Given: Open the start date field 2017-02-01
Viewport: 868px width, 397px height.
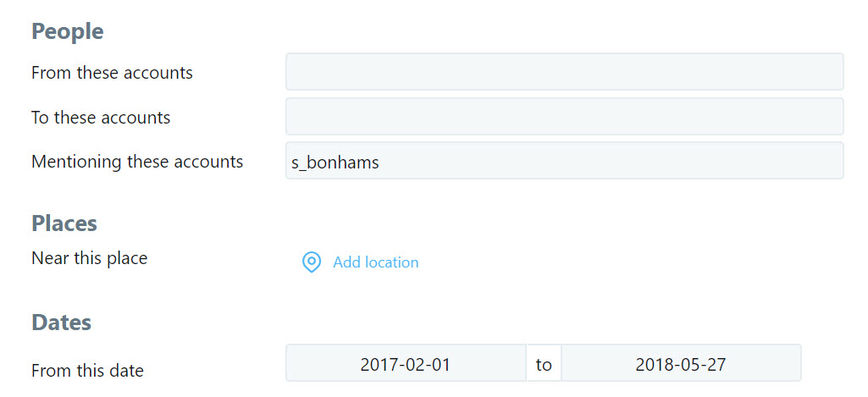Looking at the screenshot, I should tap(406, 363).
